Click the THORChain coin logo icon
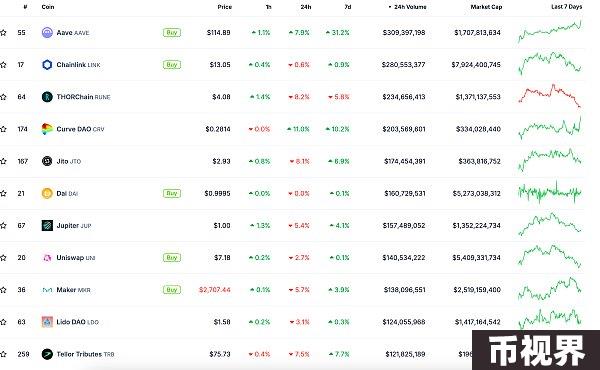The image size is (600, 370). tap(47, 97)
